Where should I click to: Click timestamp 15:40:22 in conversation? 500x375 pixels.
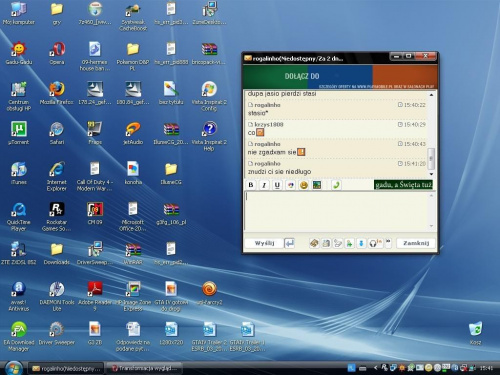[414, 105]
